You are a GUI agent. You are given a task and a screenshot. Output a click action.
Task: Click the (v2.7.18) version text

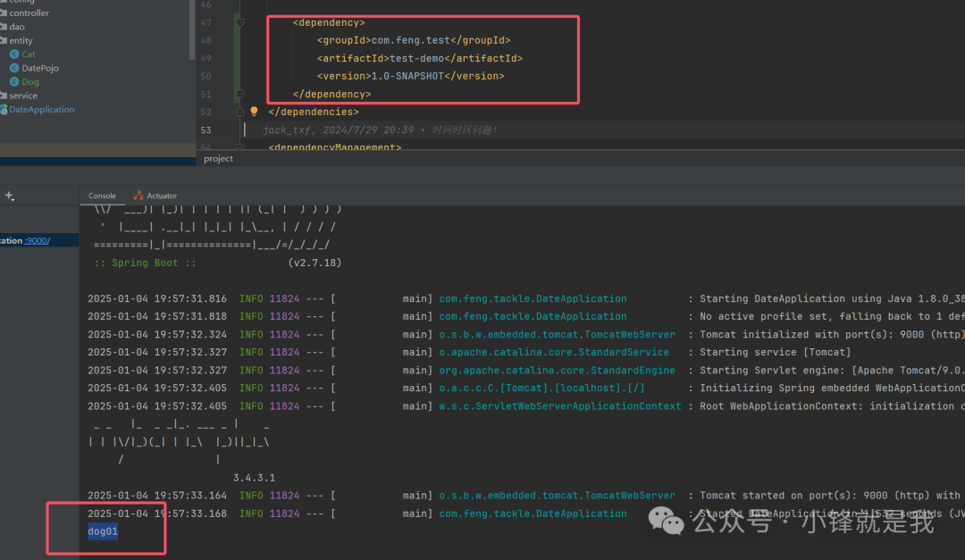click(x=315, y=263)
